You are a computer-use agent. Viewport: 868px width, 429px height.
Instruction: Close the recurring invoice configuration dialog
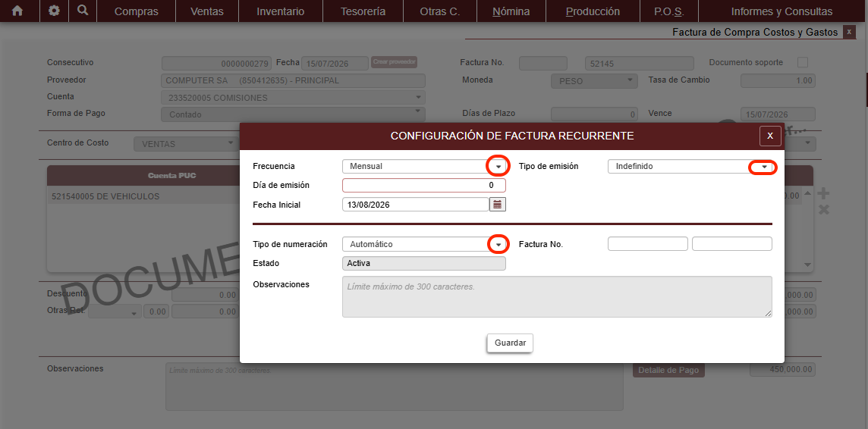click(770, 136)
